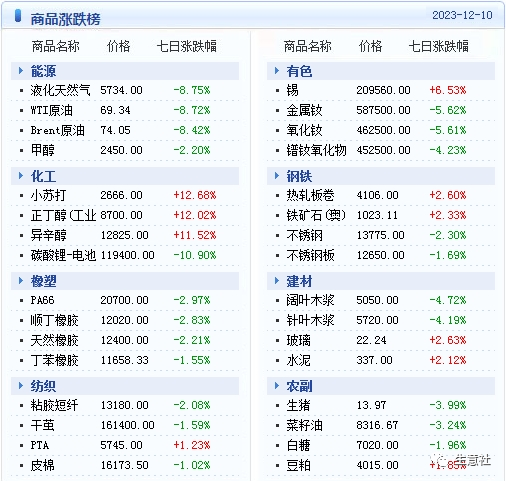The width and height of the screenshot is (506, 481).
Task: Select commodity 干茧
Action: point(42,425)
